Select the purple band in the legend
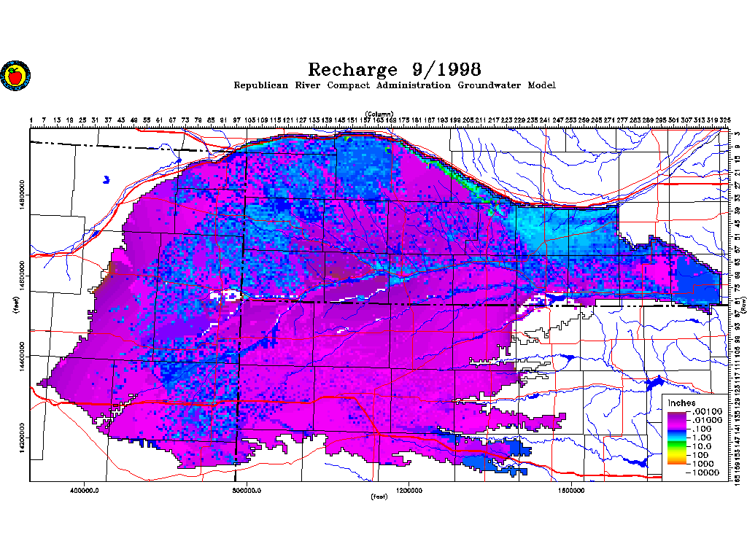Screen dimensions: 747x560 tap(676, 418)
